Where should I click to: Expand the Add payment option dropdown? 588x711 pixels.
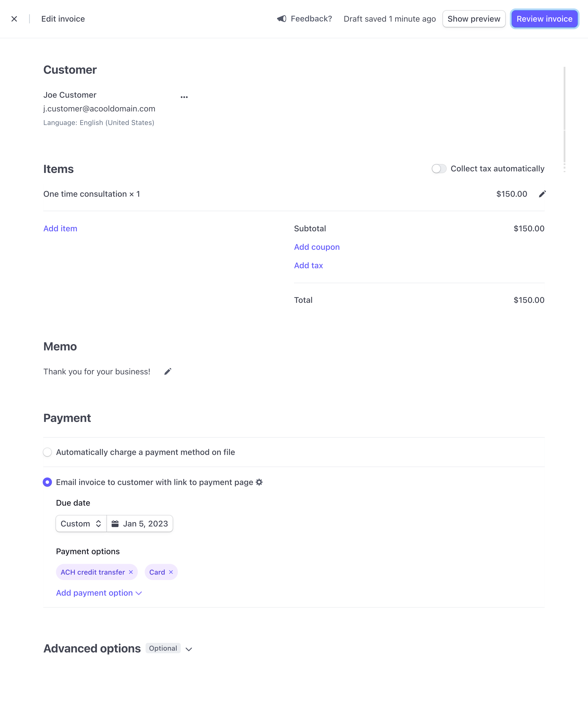pos(99,593)
